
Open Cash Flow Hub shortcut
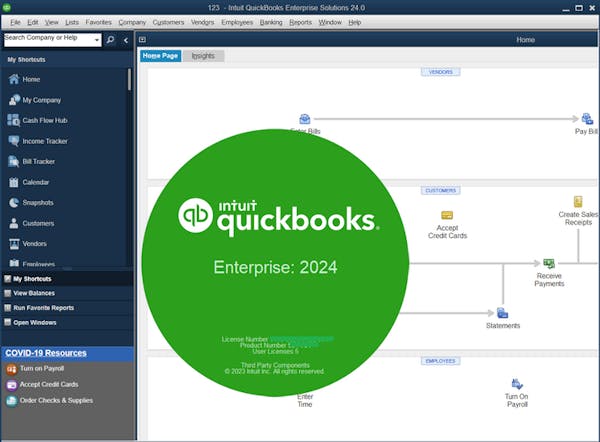(44, 120)
